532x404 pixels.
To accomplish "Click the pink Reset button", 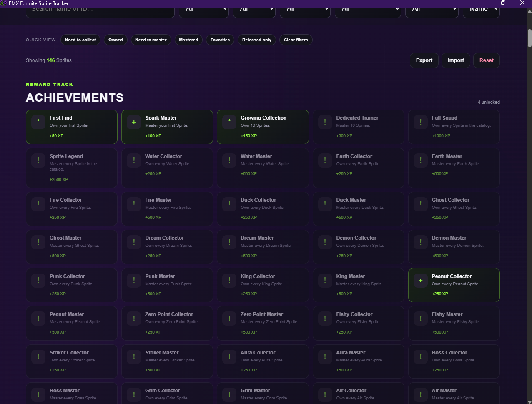I will [x=487, y=60].
